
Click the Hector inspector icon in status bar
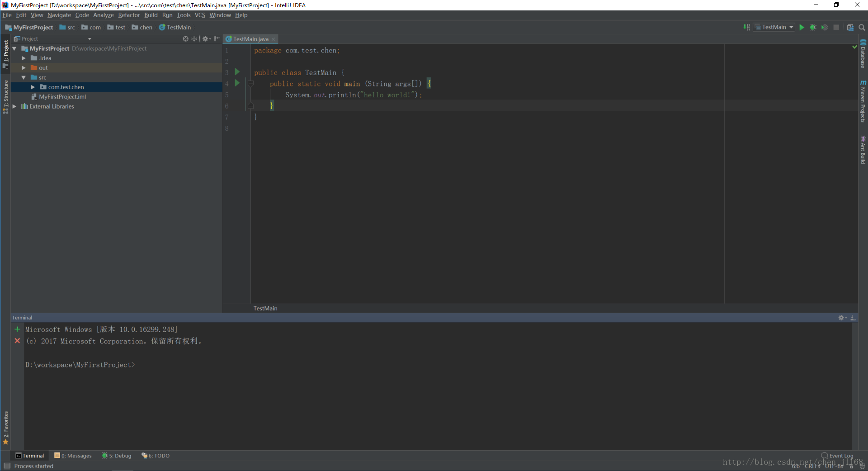862,466
